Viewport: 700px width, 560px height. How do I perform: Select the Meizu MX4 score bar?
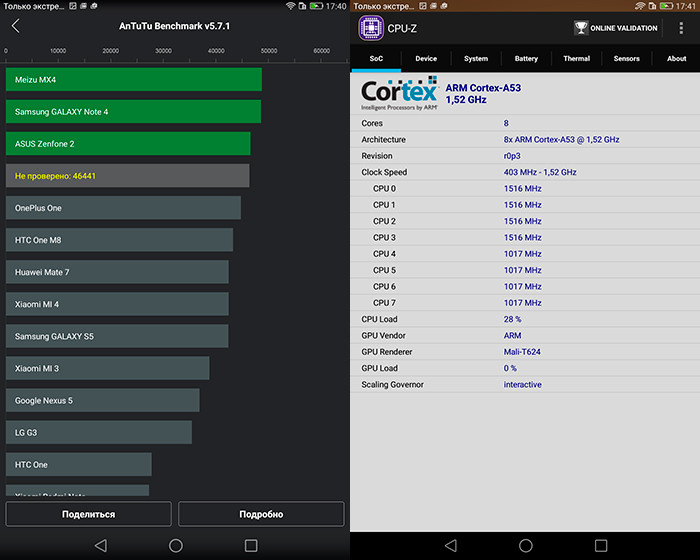tap(133, 79)
